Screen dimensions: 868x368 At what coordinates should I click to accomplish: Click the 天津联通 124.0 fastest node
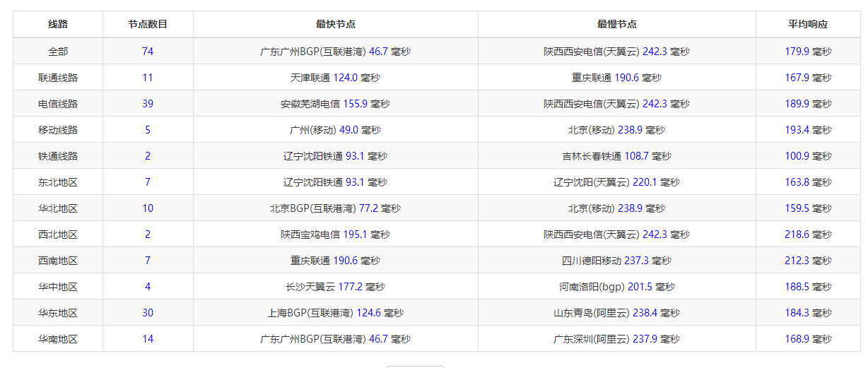(x=335, y=78)
